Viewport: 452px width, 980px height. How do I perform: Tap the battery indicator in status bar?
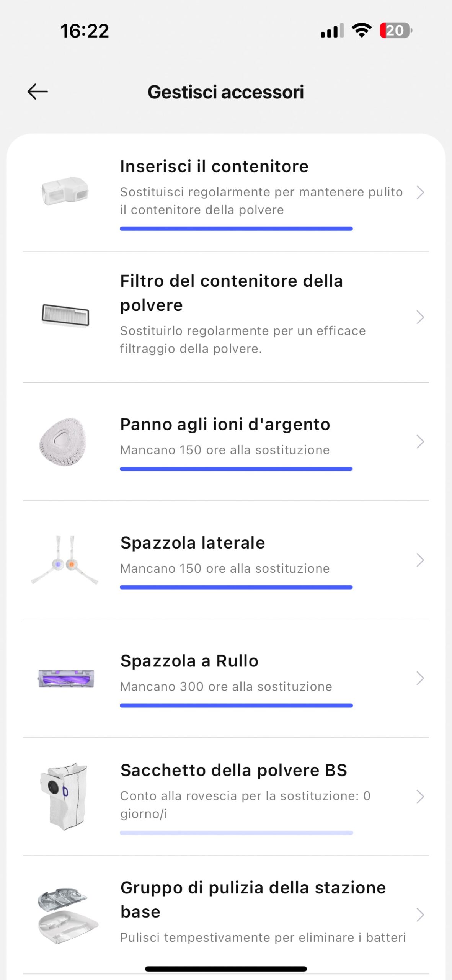[x=395, y=31]
